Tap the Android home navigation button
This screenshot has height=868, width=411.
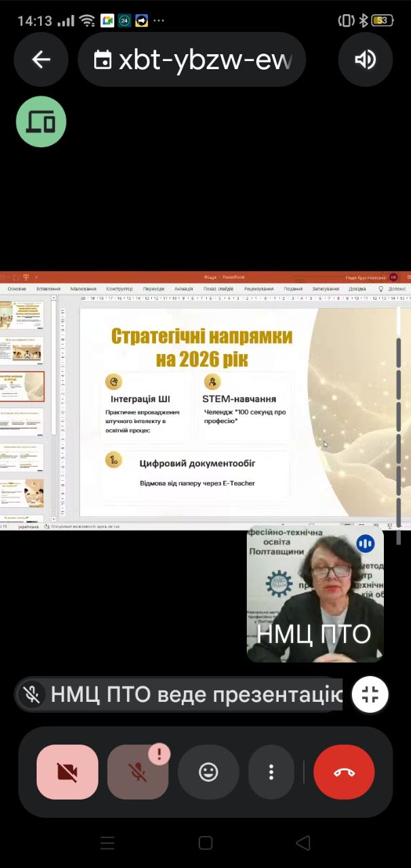pyautogui.click(x=206, y=843)
